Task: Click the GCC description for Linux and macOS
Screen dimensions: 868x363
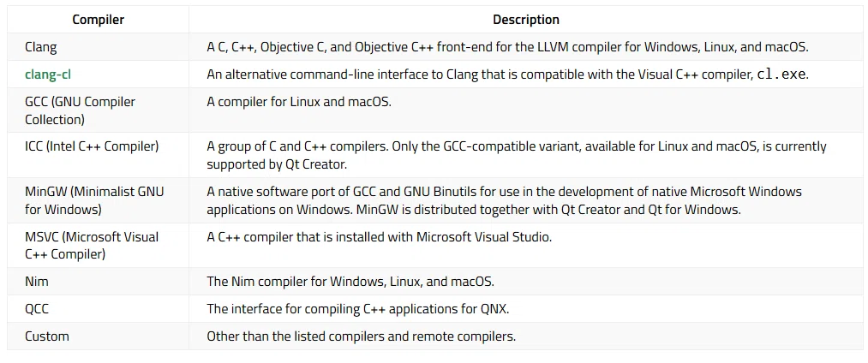Action: 299,102
